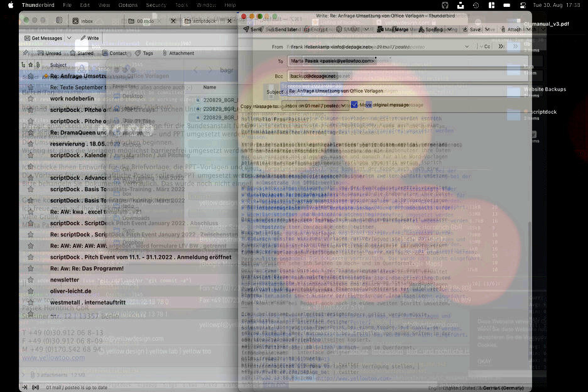Attach a file via the Attach button
The width and height of the screenshot is (588, 392).
click(511, 30)
